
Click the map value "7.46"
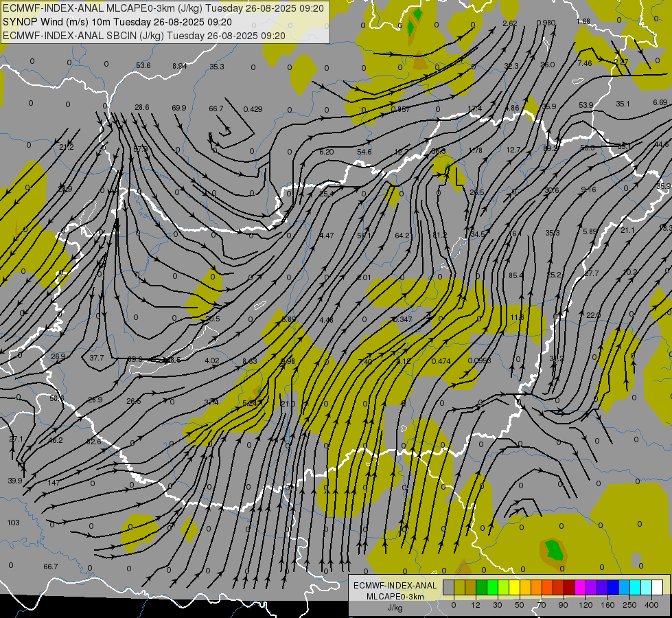tap(585, 63)
